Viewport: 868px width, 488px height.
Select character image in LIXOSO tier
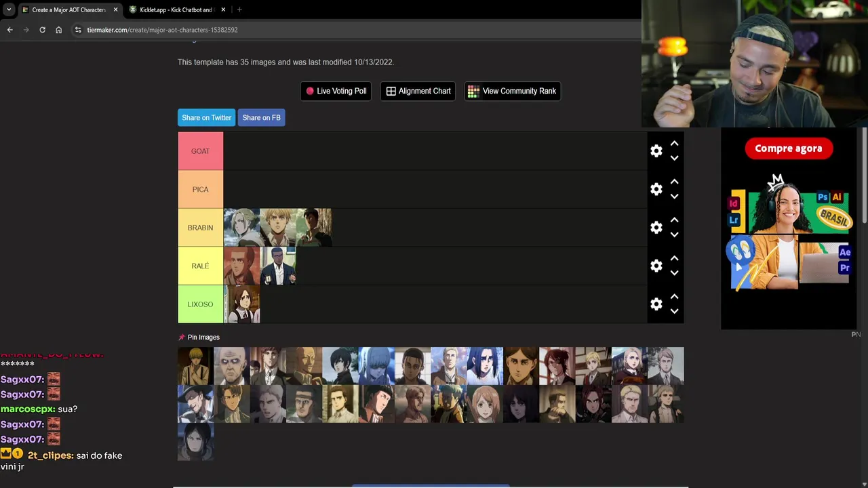(241, 304)
